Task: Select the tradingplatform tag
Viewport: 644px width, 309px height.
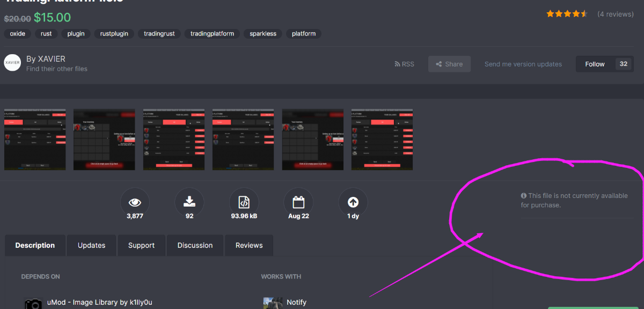Action: (212, 34)
